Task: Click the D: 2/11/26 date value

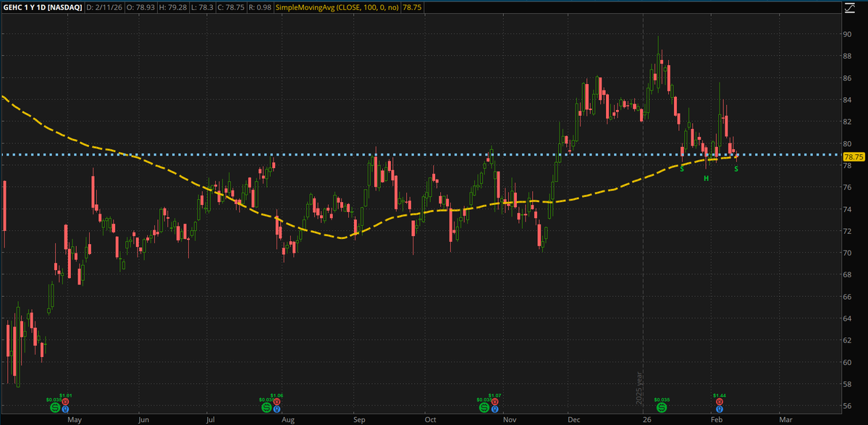Action: click(105, 8)
